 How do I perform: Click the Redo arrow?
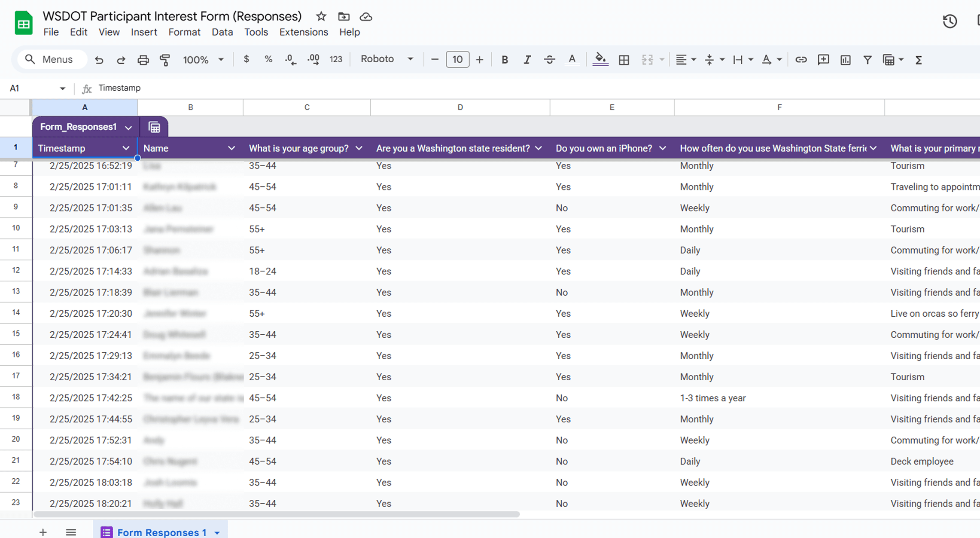121,60
